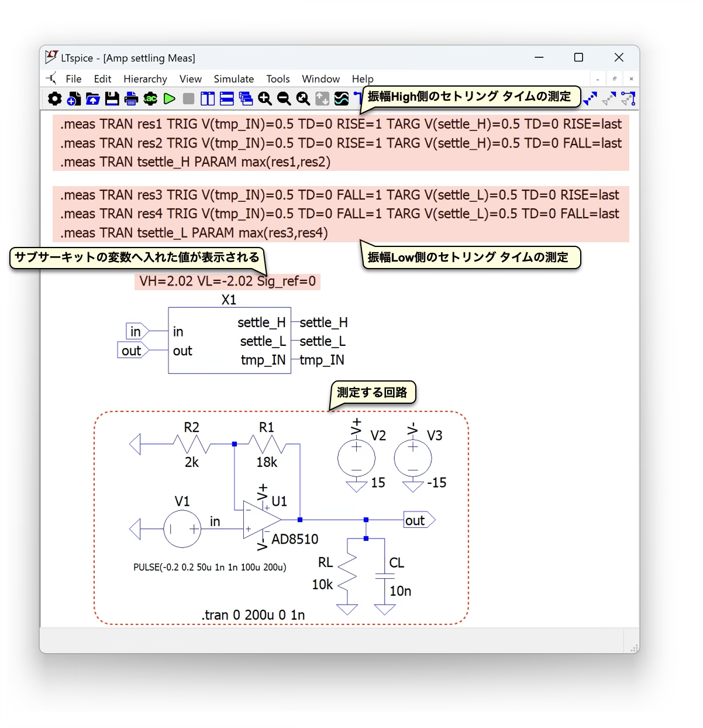This screenshot has height=728, width=703.
Task: Select the V1 voltage source symbol
Action: (182, 529)
